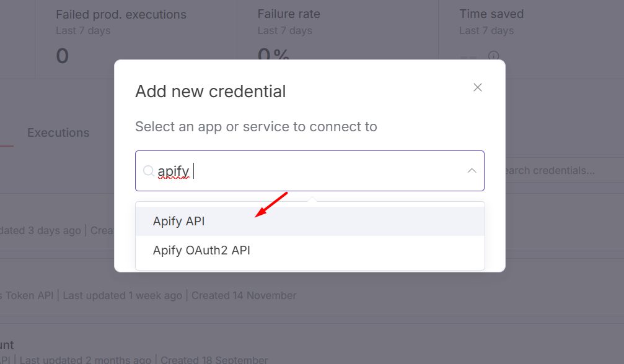Open the Add new credential title area
Viewport: 624px width, 364px height.
pyautogui.click(x=210, y=91)
